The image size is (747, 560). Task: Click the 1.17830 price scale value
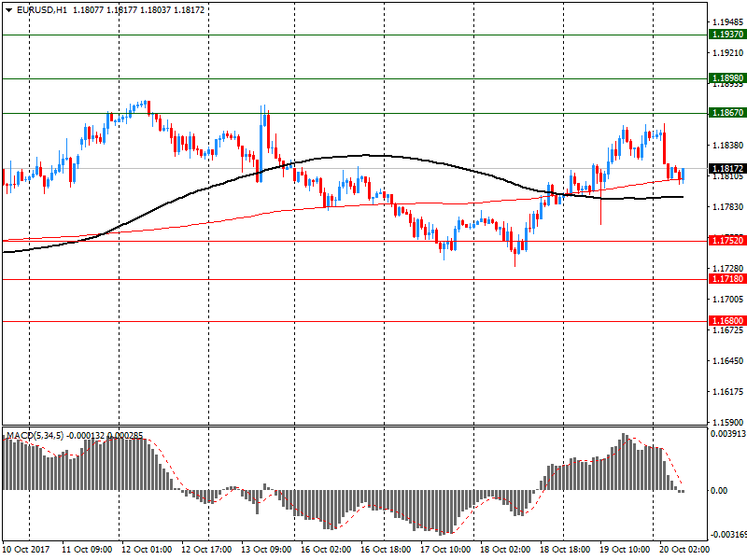point(728,206)
